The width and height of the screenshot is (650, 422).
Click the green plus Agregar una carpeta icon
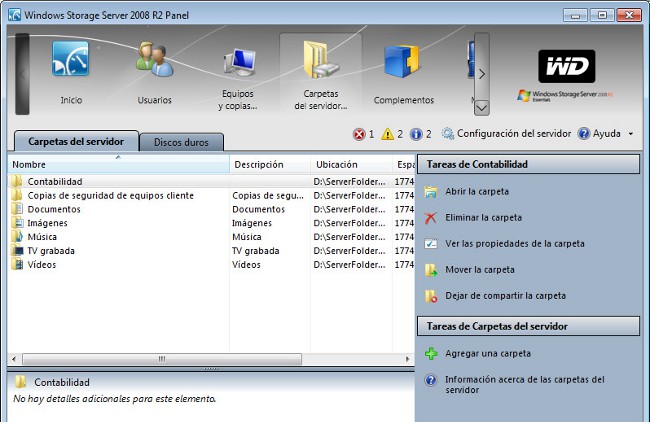coord(431,354)
